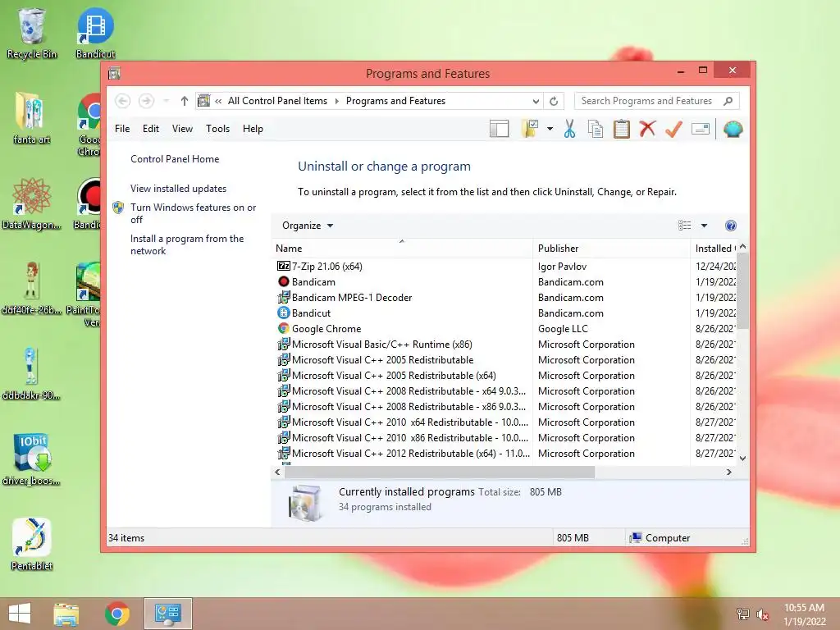Click the layout pane toolbar icon
The height and width of the screenshot is (630, 840).
pos(499,129)
